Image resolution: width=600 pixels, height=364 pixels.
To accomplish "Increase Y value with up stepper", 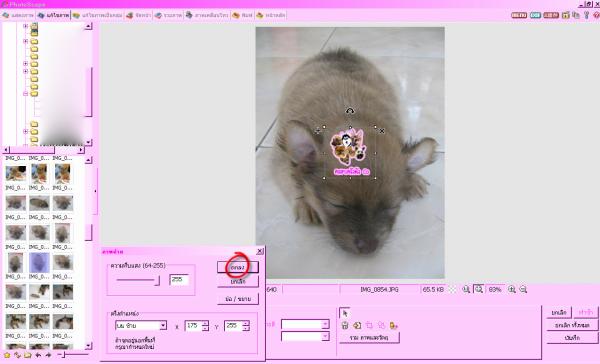I will pos(246,323).
